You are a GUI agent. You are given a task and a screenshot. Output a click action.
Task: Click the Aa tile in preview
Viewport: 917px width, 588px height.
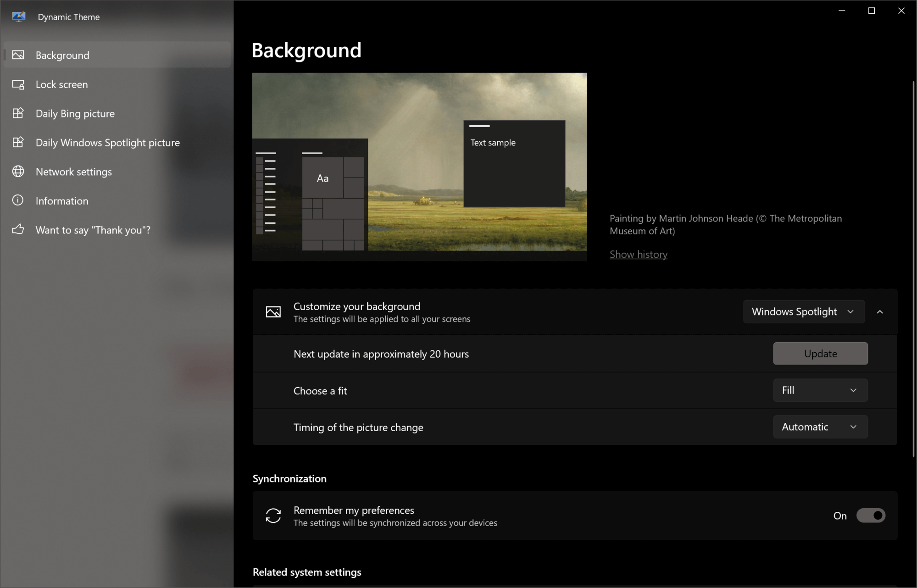[322, 178]
